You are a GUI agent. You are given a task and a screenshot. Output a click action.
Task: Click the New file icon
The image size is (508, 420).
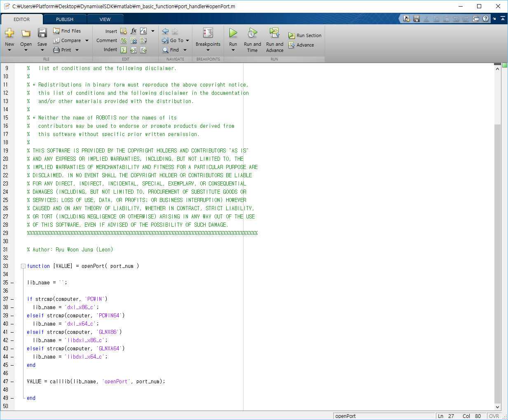9,33
